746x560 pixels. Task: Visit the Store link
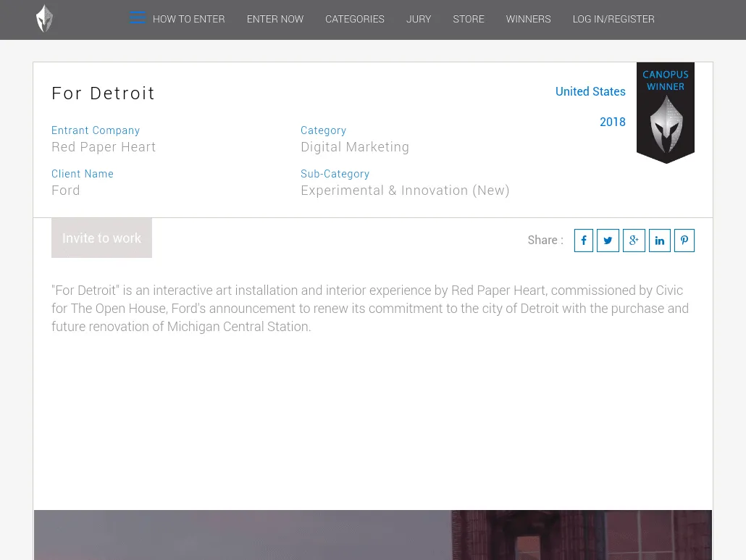(x=469, y=19)
